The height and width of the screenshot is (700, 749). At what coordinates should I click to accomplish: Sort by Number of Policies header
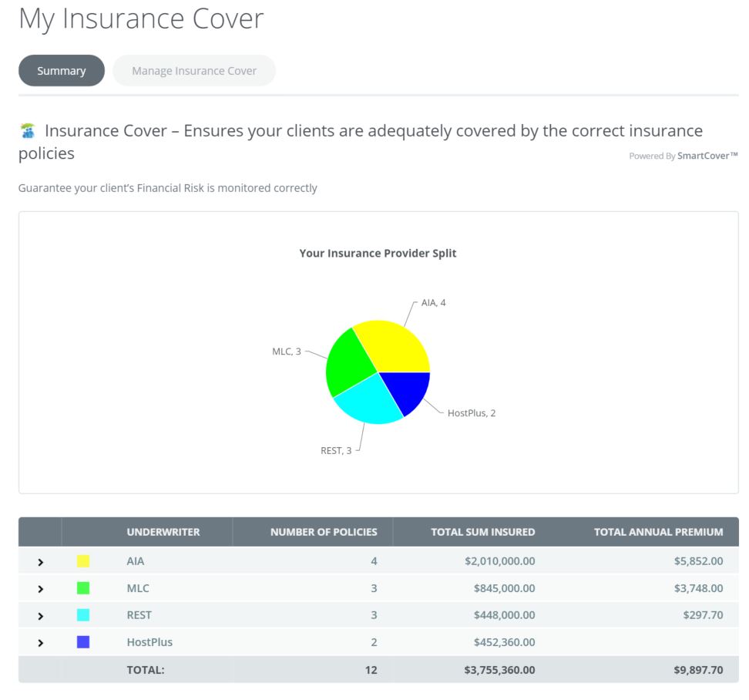point(324,532)
